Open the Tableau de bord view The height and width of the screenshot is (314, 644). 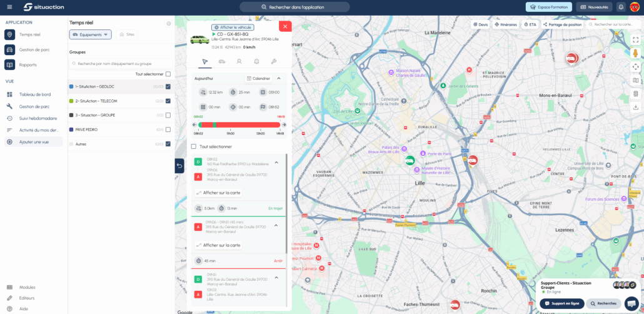[x=34, y=94]
